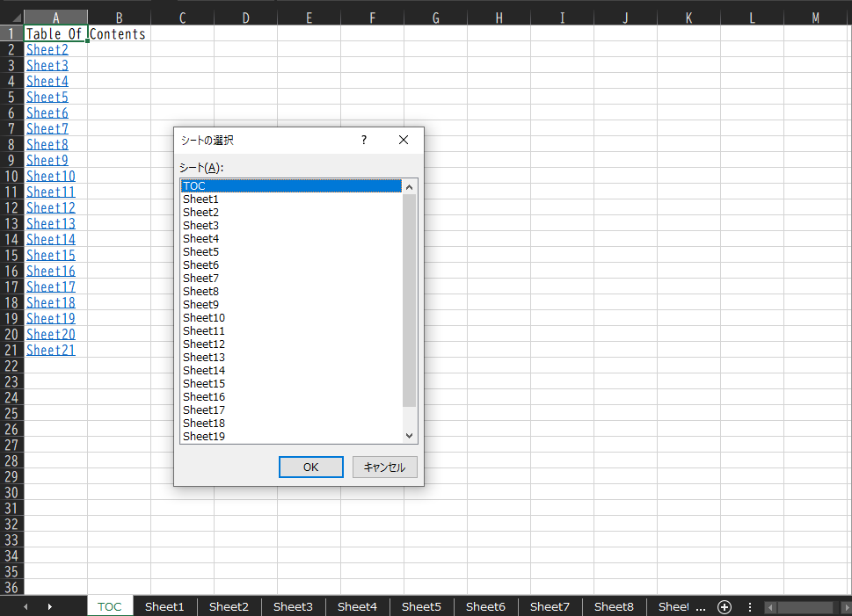Select Sheet1 in the dialog list

click(291, 199)
